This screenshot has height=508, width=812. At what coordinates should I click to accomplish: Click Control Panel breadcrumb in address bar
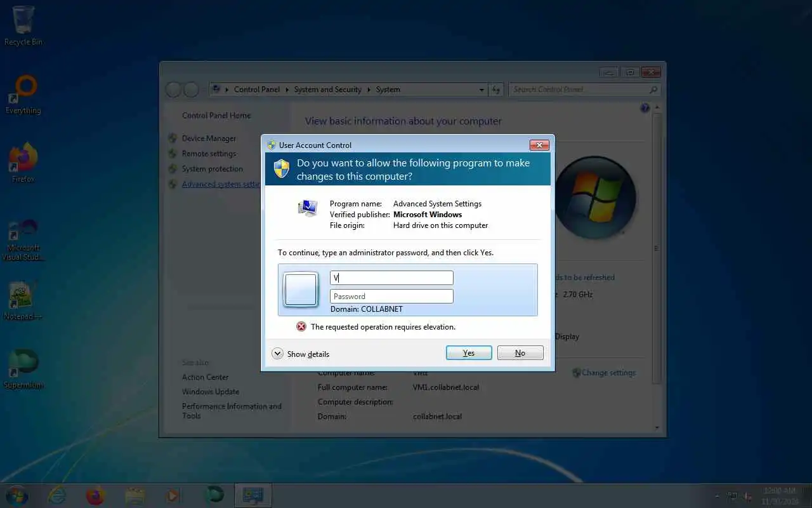257,90
